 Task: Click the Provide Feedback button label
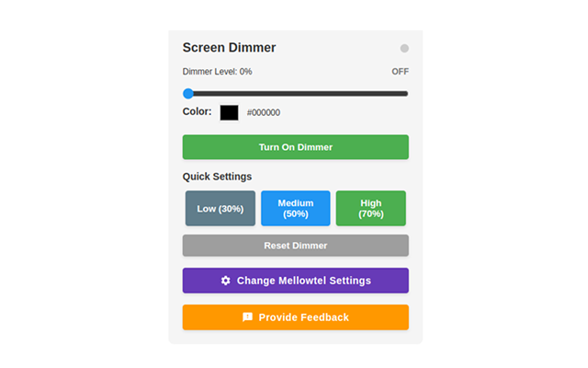coord(303,317)
